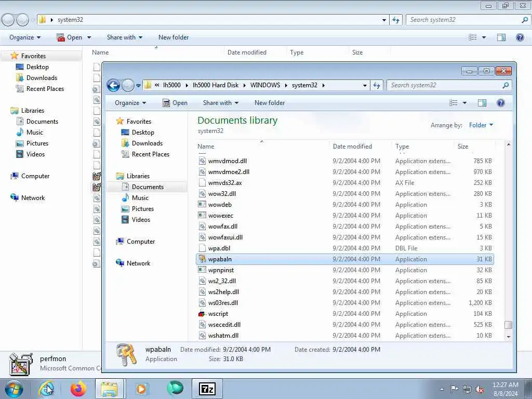532x399 pixels.
Task: Select Pictures library in front window sidebar
Action: tap(142, 209)
